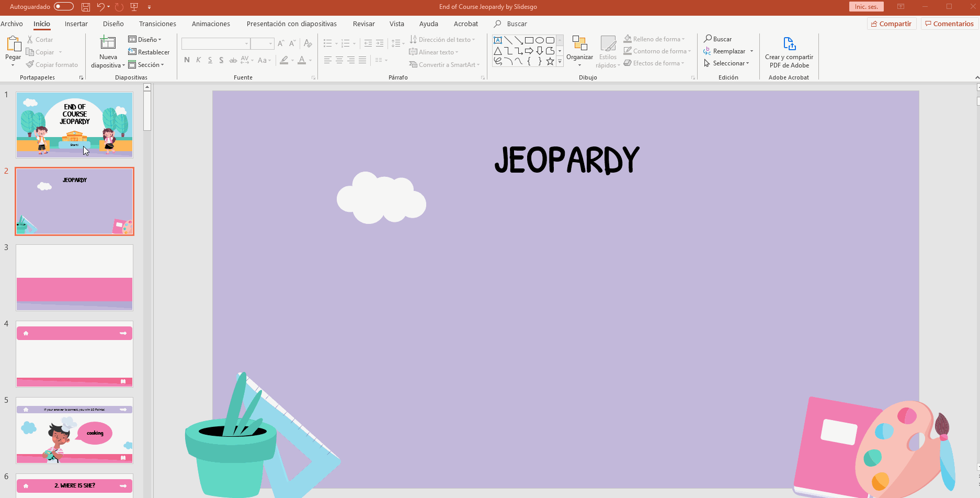The image size is (980, 498).
Task: Click the Comentarios button
Action: click(949, 24)
